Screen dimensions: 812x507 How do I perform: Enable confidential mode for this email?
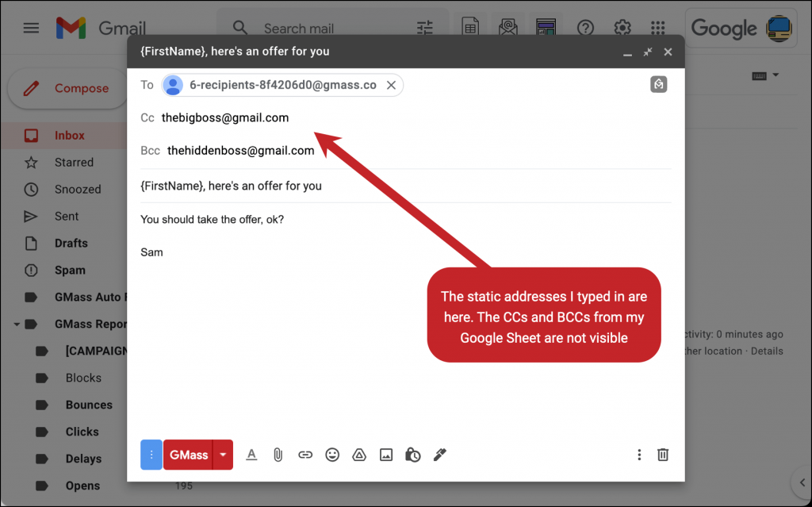pos(413,455)
